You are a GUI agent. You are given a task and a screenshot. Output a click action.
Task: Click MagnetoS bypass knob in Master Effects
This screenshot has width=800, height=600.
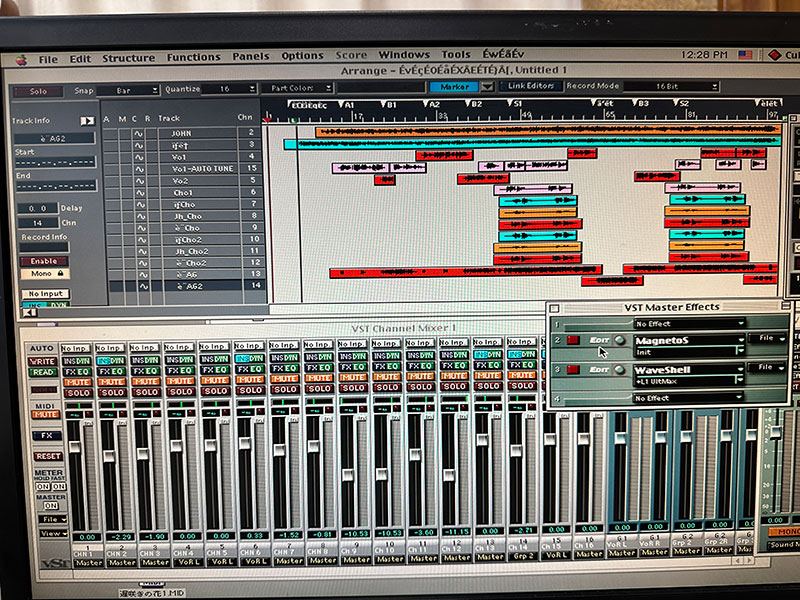coord(619,340)
